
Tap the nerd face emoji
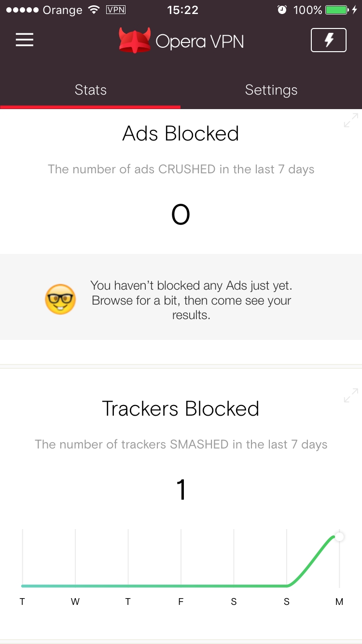60,299
